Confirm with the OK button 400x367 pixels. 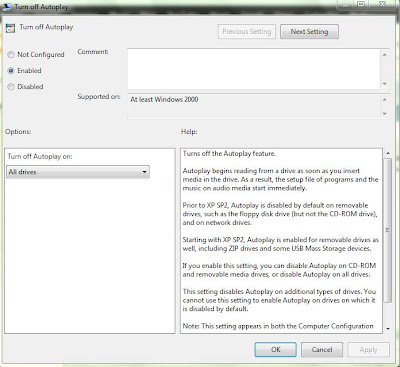pyautogui.click(x=276, y=350)
